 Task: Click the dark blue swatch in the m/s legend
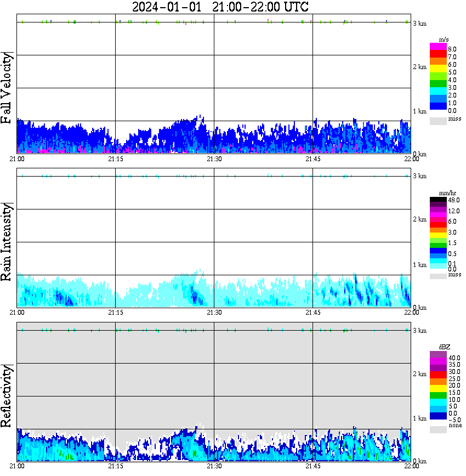(x=438, y=106)
